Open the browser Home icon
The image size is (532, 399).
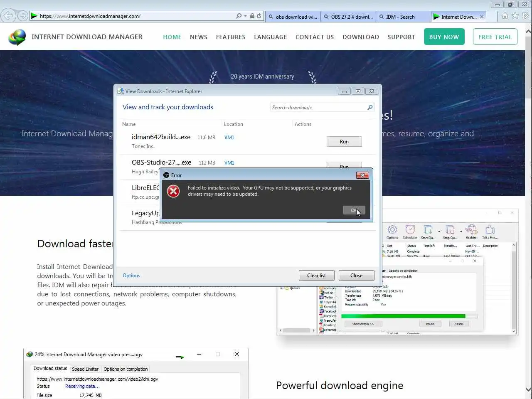[505, 16]
